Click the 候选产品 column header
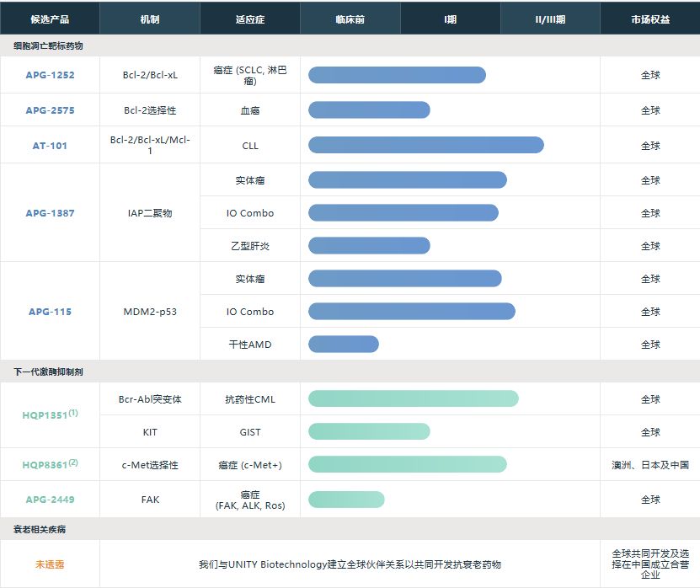 pyautogui.click(x=50, y=18)
